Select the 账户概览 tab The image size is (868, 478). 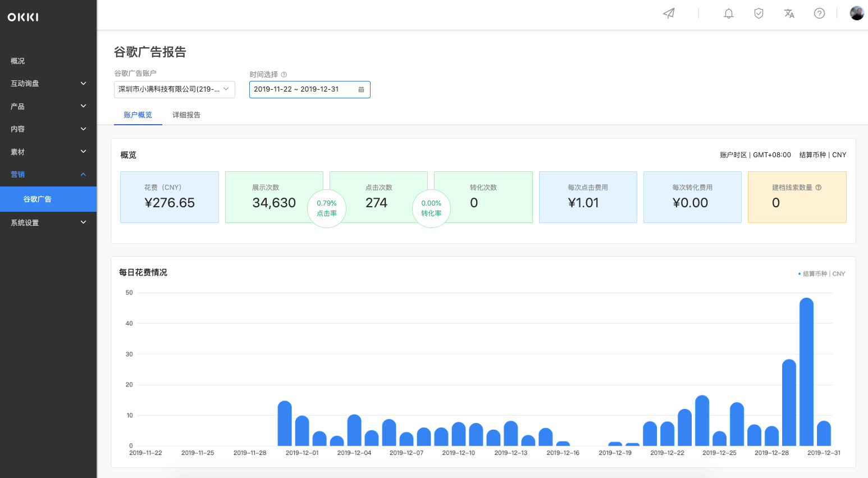[x=138, y=115]
